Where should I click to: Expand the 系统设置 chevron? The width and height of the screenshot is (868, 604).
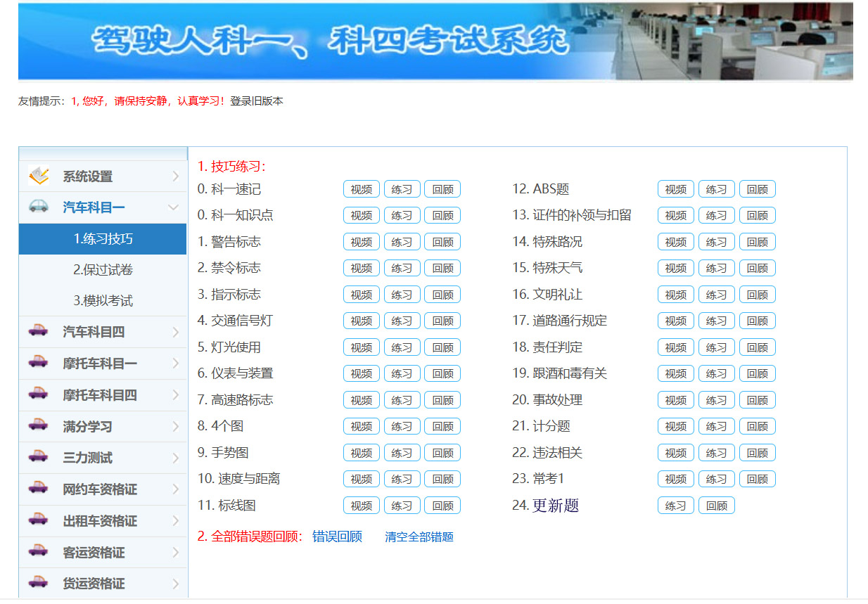pos(175,176)
